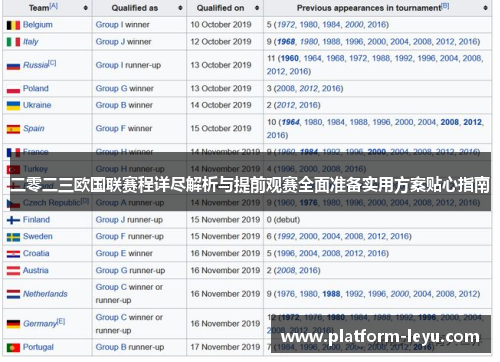Screen dimensions: 500x362
Task: Open the 2008 link in Poland row
Action: tap(286, 89)
